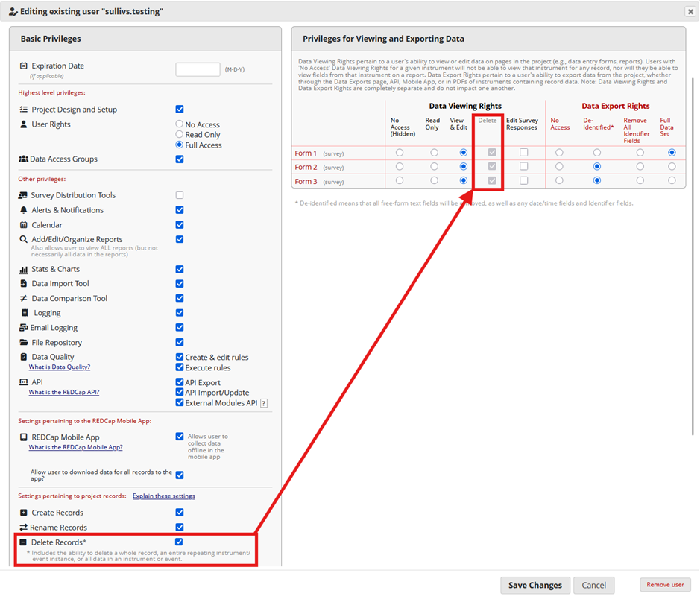Set Form 3 export to Remove All Identifier Fields
This screenshot has height=611, width=700.
[640, 180]
